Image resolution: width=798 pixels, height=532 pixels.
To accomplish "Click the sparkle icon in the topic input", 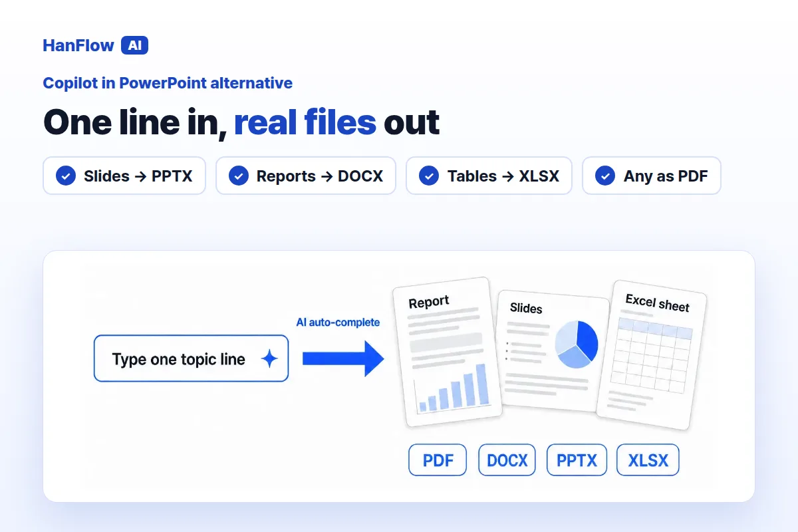I will coord(269,359).
